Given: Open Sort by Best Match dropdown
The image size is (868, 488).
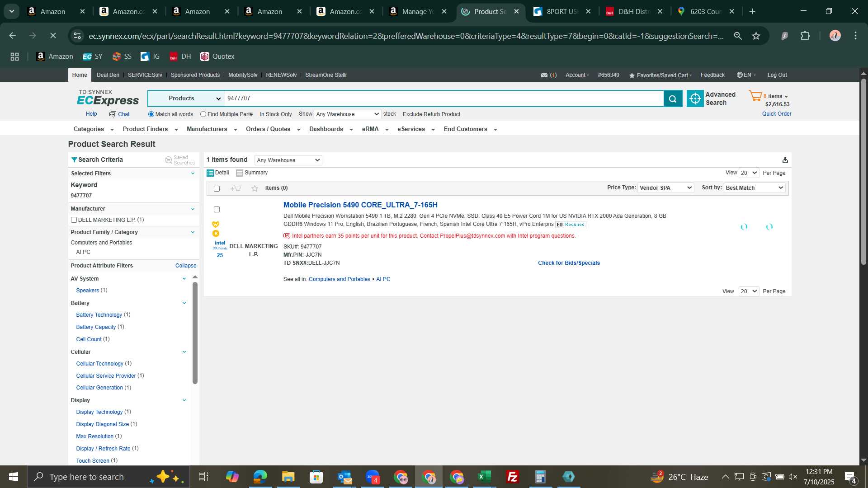Looking at the screenshot, I should pos(754,188).
